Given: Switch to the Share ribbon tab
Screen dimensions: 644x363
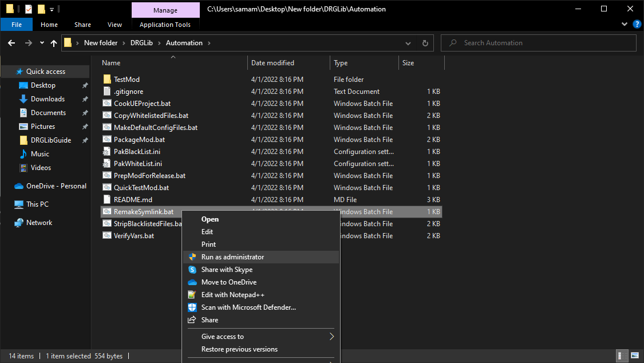Looking at the screenshot, I should pyautogui.click(x=82, y=25).
